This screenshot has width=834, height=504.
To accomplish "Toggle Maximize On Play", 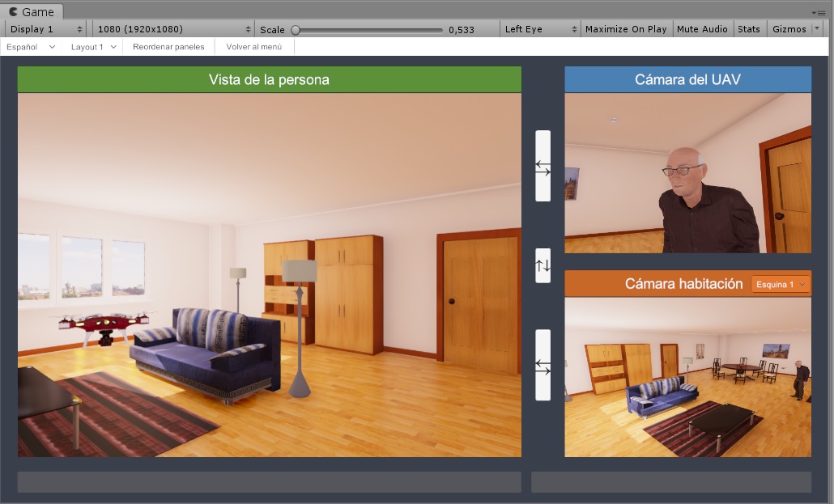I will coord(625,29).
